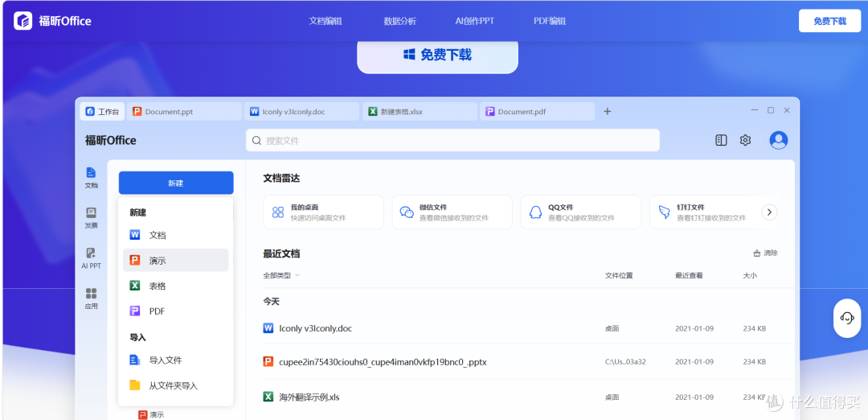
Task: Open the 我的桌面 card
Action: (323, 212)
